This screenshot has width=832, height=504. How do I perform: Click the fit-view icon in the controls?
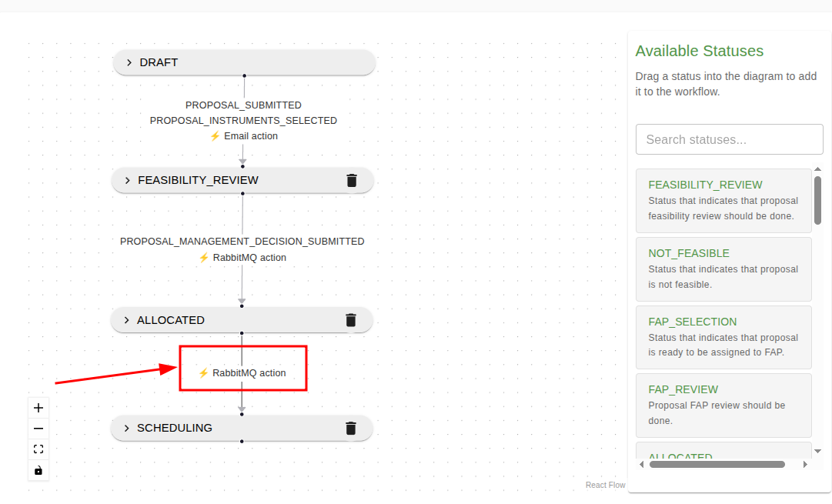pos(38,449)
